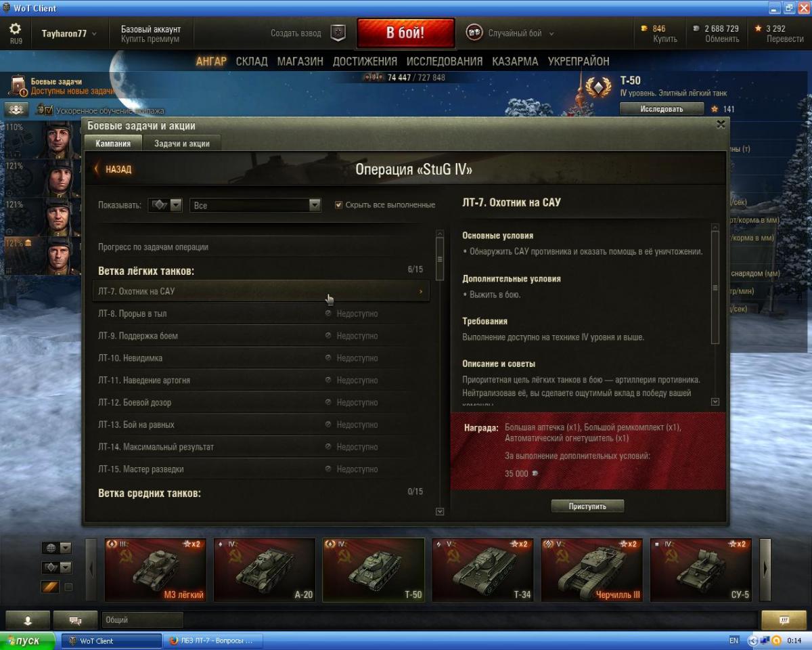Click the credits balance icon
Image resolution: width=812 pixels, height=650 pixels.
pyautogui.click(x=696, y=28)
